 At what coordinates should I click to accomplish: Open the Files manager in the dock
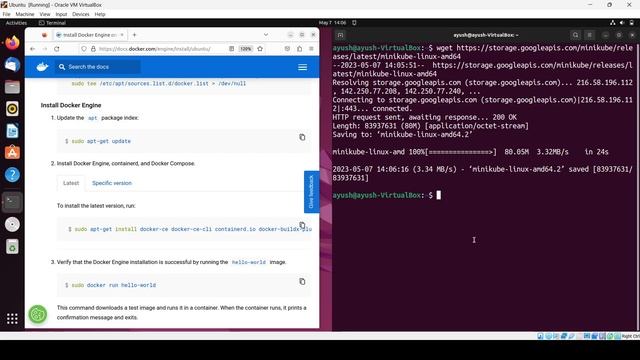pos(12,87)
